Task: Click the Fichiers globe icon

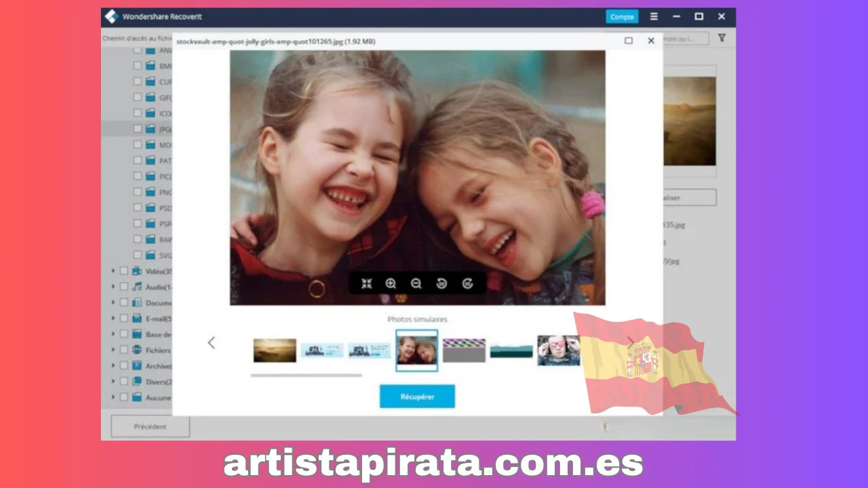Action: pyautogui.click(x=136, y=350)
